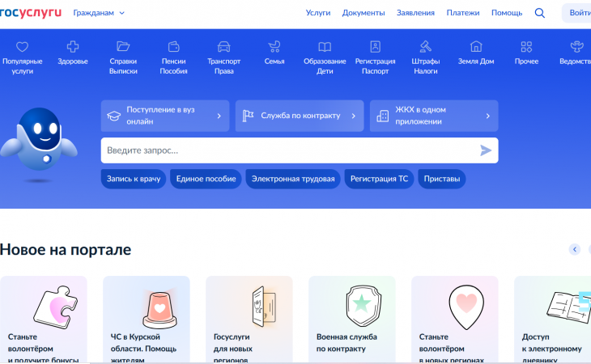Click the Запись к врачу chip
This screenshot has width=591, height=364.
click(134, 179)
